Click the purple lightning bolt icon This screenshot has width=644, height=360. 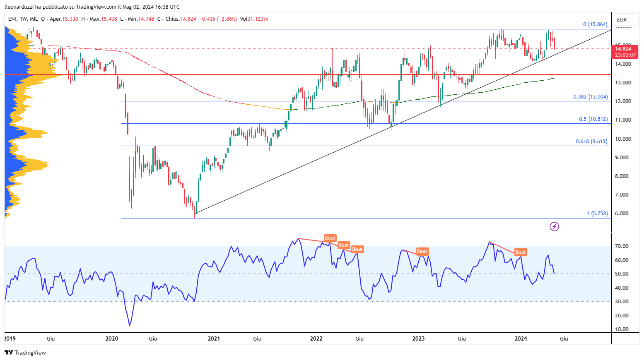554,226
